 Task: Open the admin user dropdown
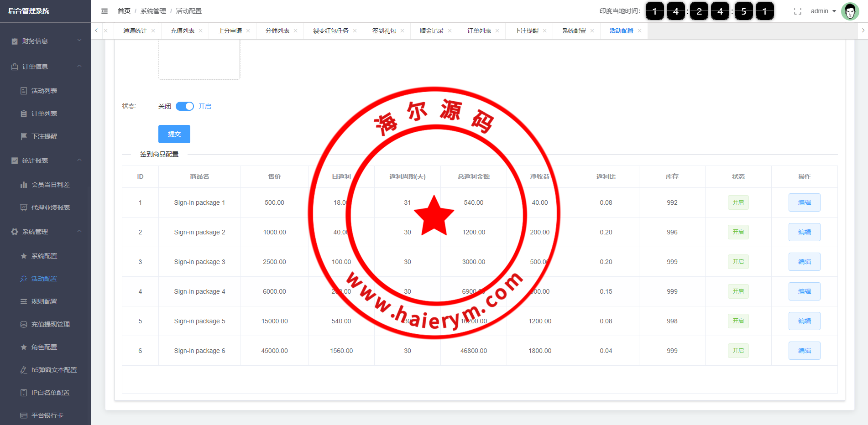[x=823, y=11]
